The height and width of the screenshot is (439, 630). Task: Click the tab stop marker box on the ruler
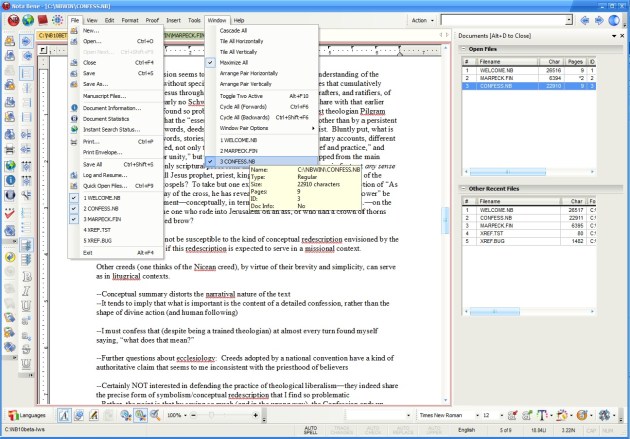coord(43,50)
